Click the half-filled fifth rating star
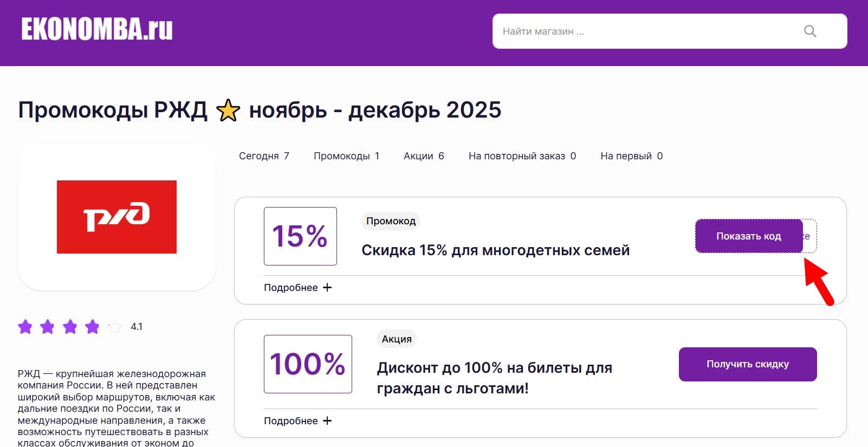 tap(114, 327)
